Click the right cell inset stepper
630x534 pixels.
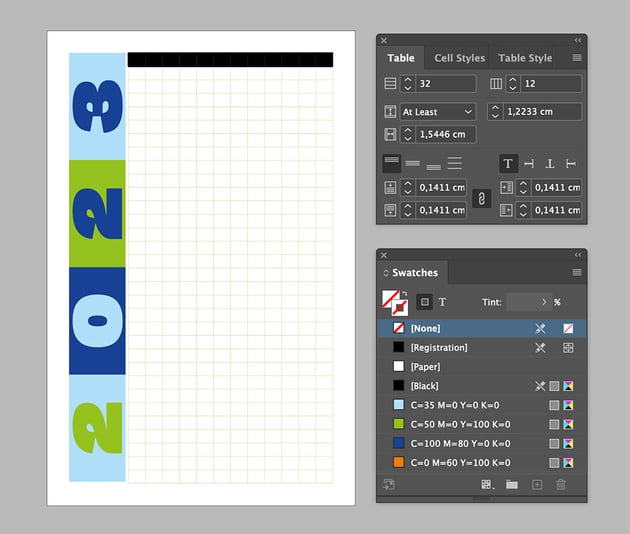pos(523,210)
